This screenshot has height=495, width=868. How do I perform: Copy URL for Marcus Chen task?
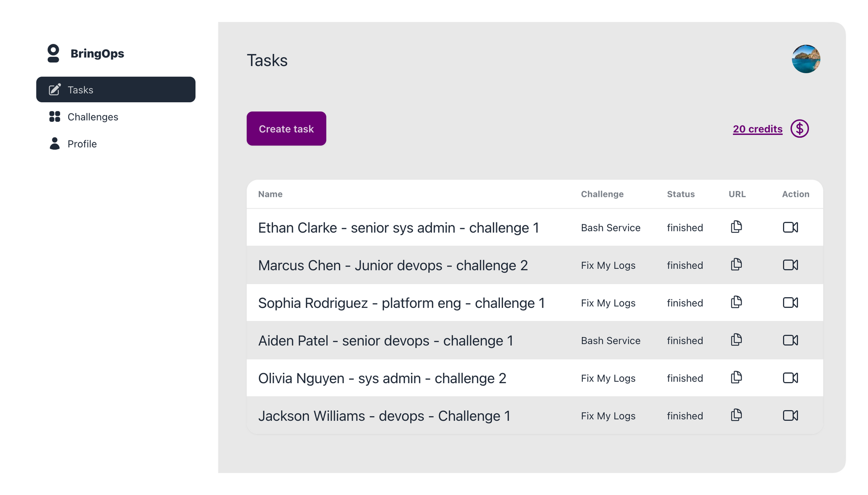736,265
